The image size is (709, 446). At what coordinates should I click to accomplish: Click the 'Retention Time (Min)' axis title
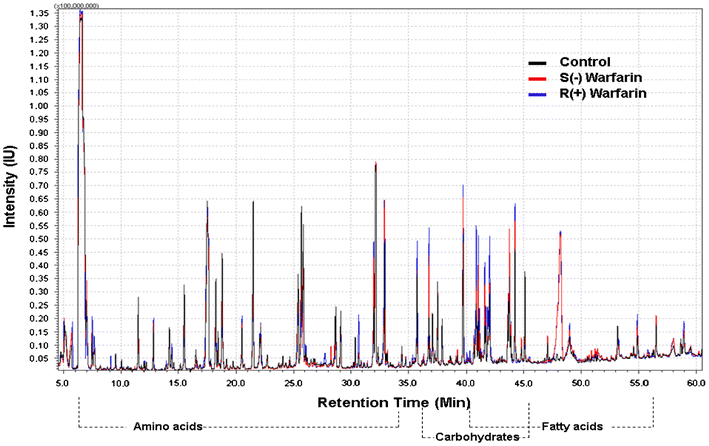(394, 402)
